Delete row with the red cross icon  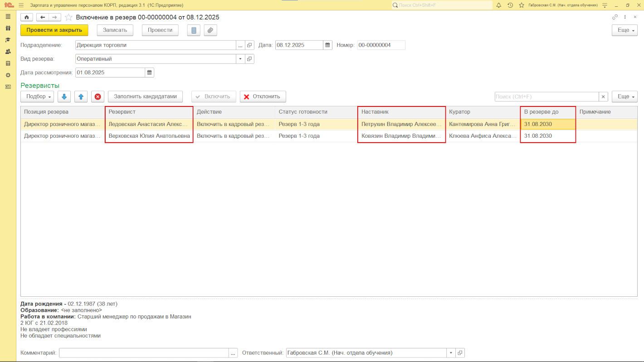[x=98, y=97]
